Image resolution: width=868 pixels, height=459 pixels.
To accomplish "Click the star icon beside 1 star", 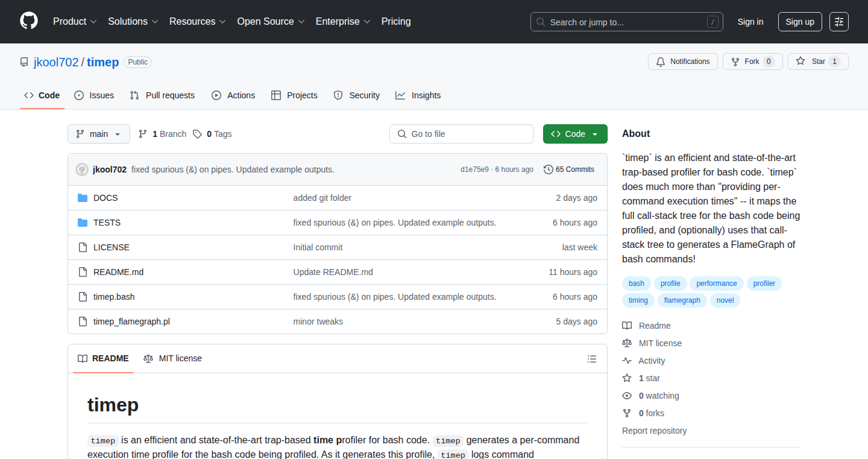I will 627,378.
